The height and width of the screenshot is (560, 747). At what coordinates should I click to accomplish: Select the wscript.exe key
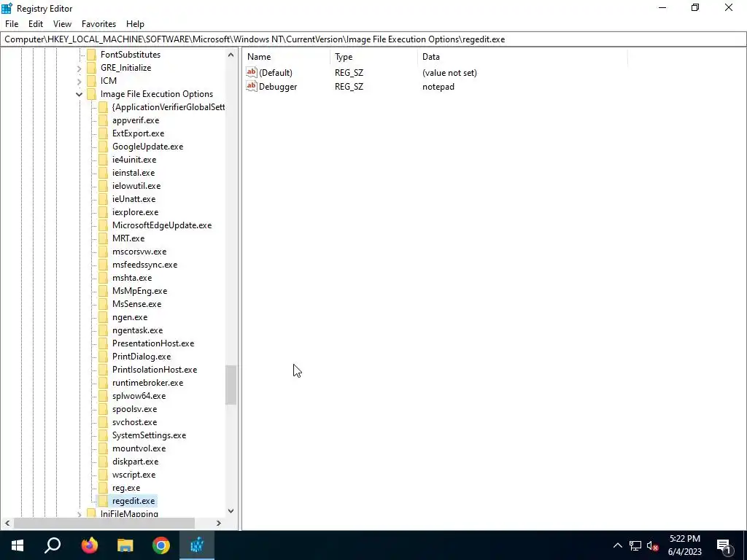pyautogui.click(x=134, y=475)
